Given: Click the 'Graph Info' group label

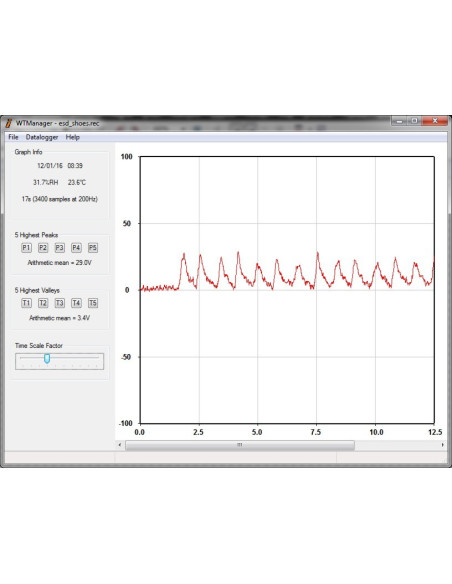Looking at the screenshot, I should point(28,152).
